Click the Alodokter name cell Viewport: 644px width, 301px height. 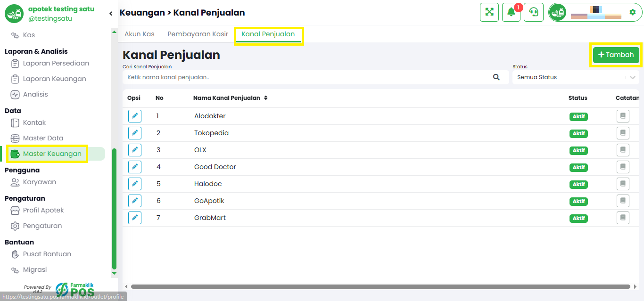pyautogui.click(x=210, y=116)
